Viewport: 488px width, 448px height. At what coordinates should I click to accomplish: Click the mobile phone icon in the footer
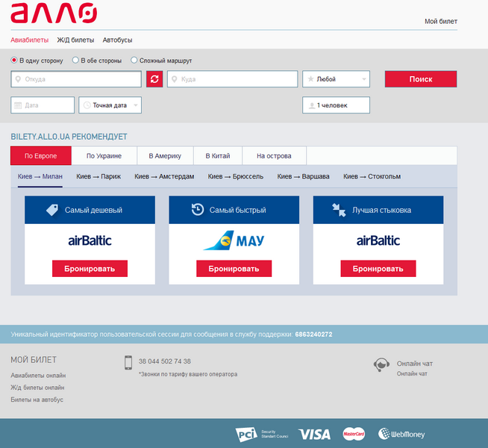pyautogui.click(x=128, y=363)
